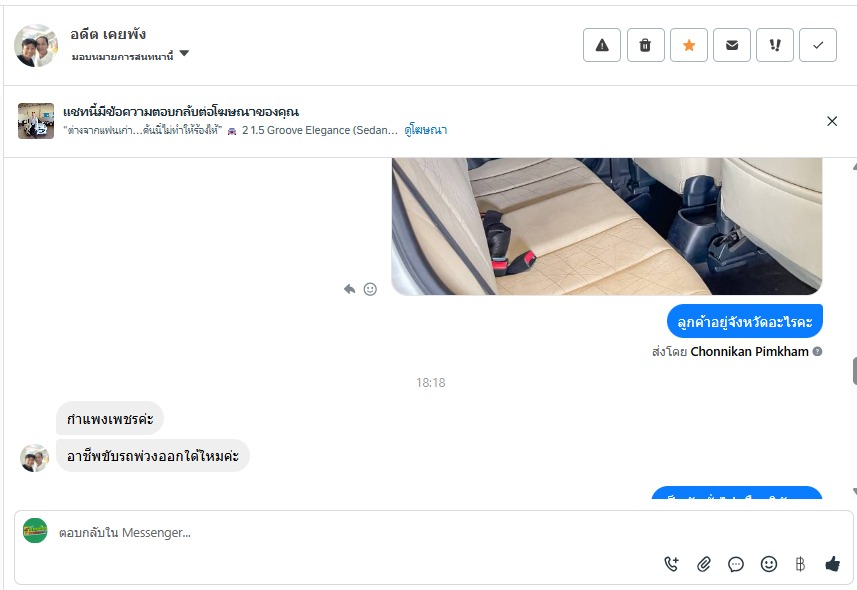Image resolution: width=857 pixels, height=590 pixels.
Task: React to photo with emoji icon
Action: 370,289
